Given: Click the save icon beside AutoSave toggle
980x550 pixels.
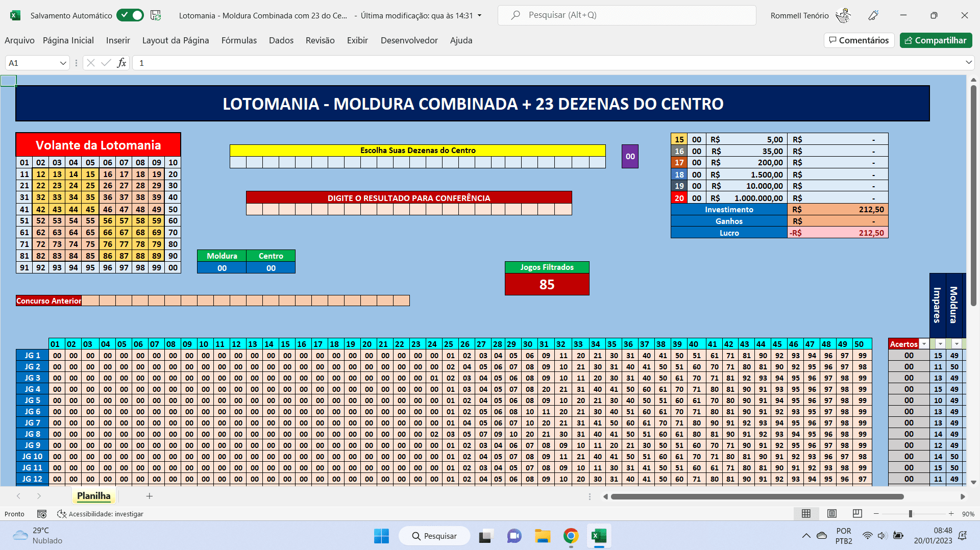Looking at the screenshot, I should pos(156,15).
